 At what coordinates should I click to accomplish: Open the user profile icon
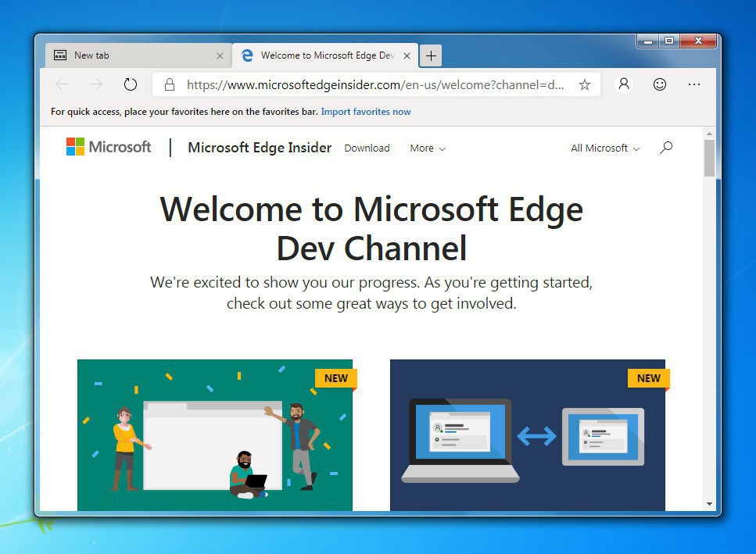pos(624,84)
